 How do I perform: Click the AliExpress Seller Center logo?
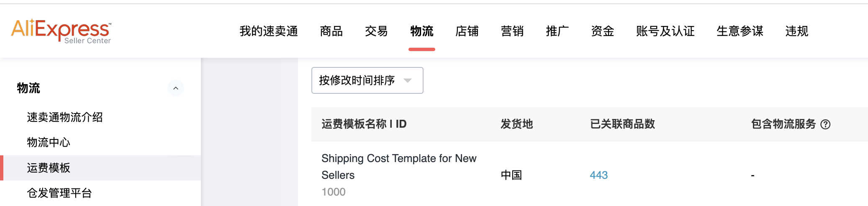pos(61,31)
